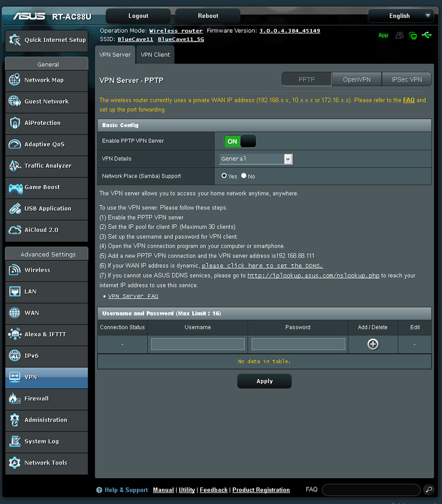The width and height of the screenshot is (442, 504).
Task: Click the System Log notepad icon
Action: [15, 441]
